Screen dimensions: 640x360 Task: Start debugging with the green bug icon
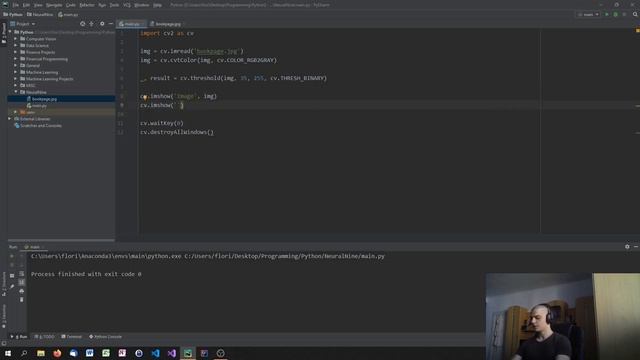[616, 14]
